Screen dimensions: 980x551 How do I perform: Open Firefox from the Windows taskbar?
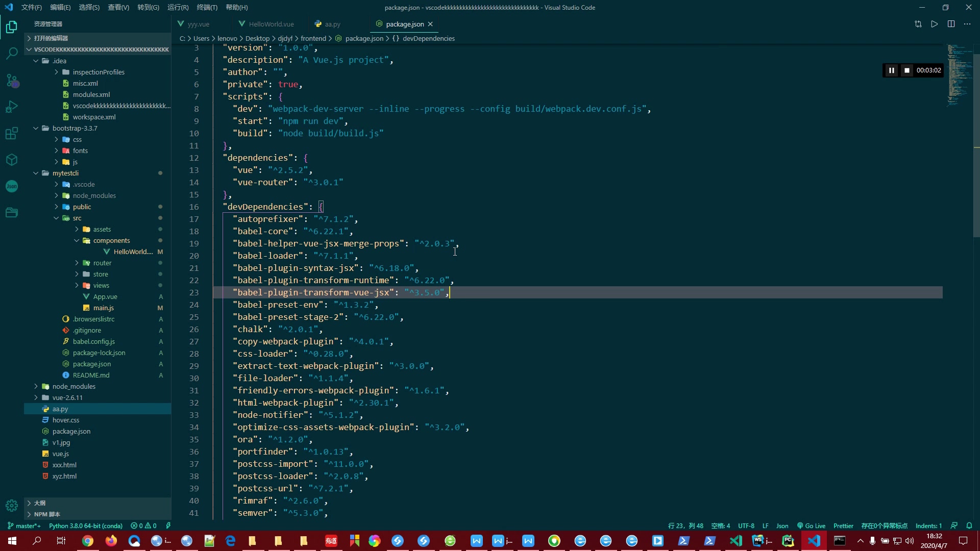[x=111, y=541]
